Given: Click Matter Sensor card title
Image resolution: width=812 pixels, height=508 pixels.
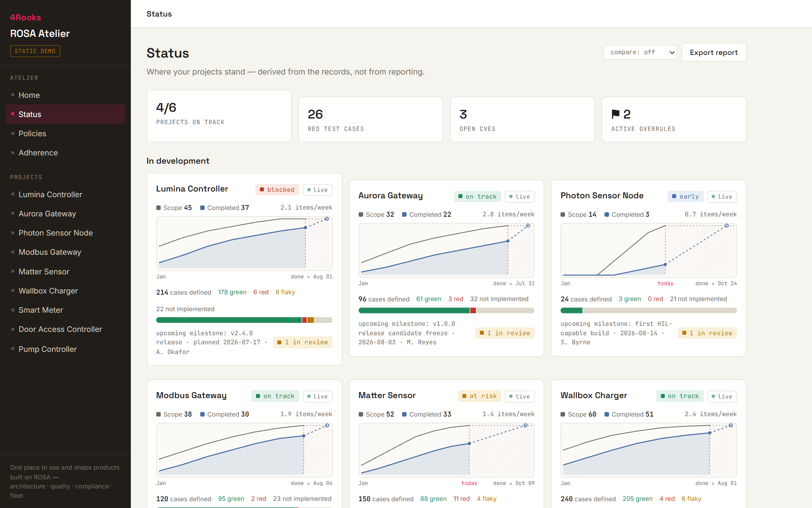Looking at the screenshot, I should (x=387, y=395).
